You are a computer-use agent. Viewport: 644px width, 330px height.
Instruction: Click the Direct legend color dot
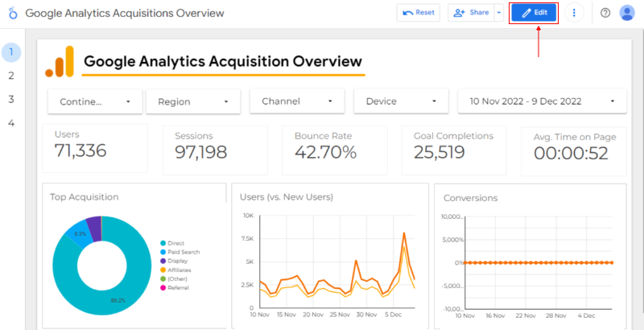click(163, 243)
